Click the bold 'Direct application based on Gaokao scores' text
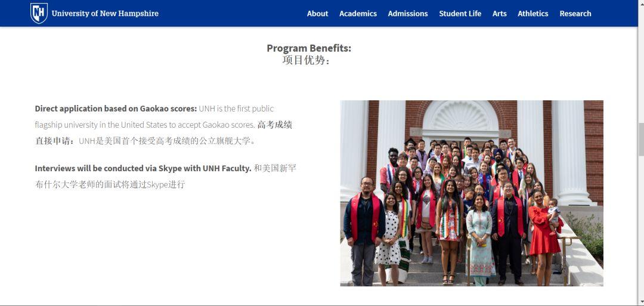This screenshot has height=306, width=644. (x=116, y=109)
